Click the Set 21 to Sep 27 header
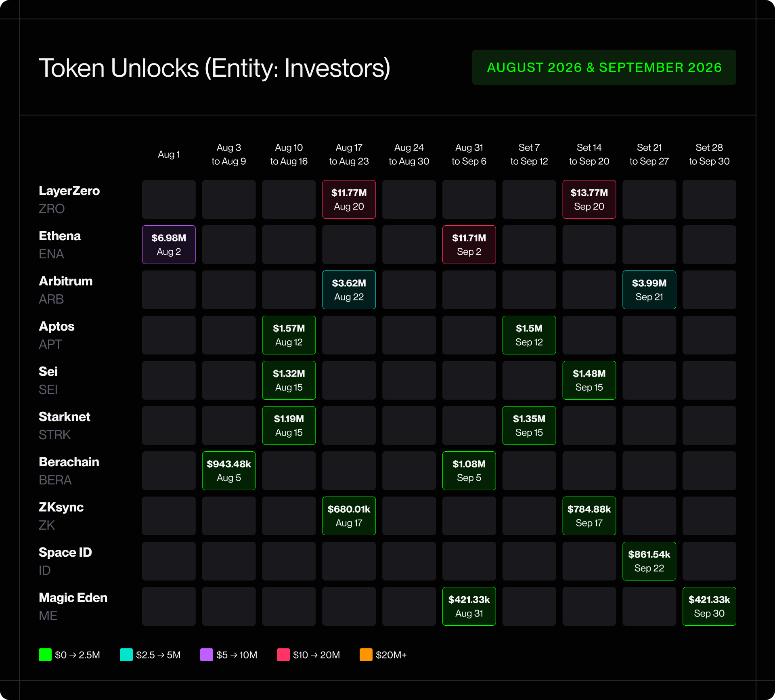 [x=649, y=155]
